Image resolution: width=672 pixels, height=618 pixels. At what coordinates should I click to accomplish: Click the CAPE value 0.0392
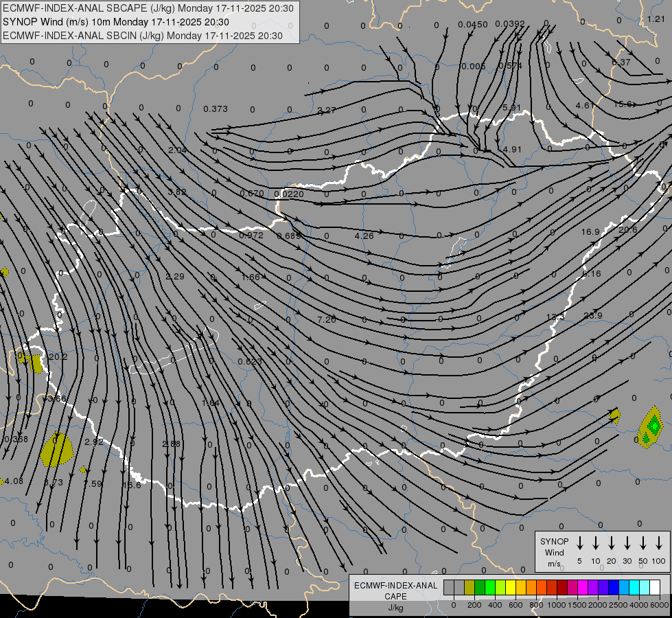509,23
